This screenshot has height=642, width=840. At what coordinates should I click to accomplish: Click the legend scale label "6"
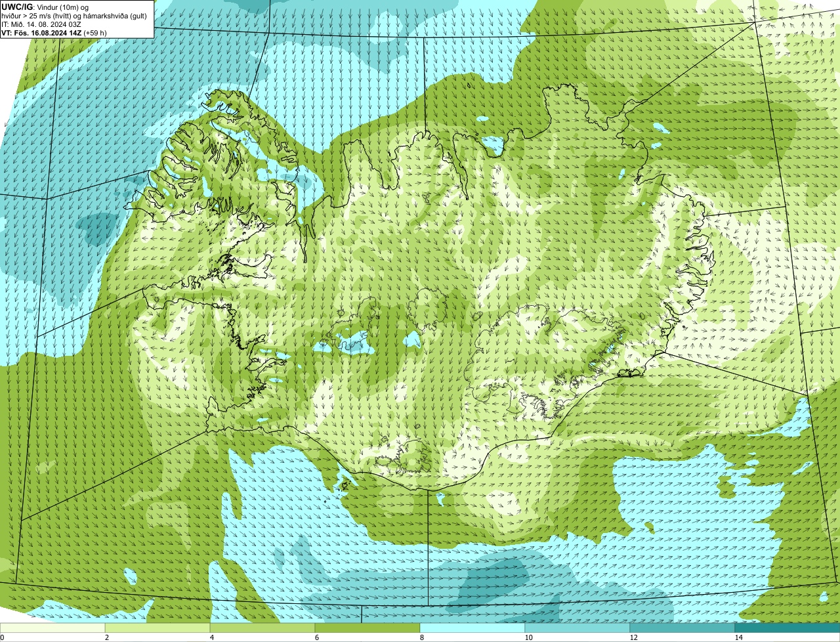tap(316, 637)
